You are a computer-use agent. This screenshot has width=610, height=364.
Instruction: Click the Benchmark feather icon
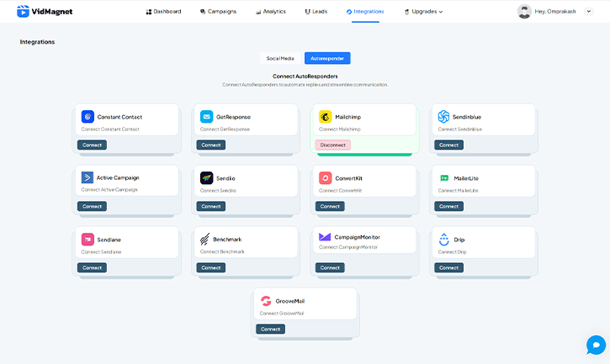click(204, 239)
